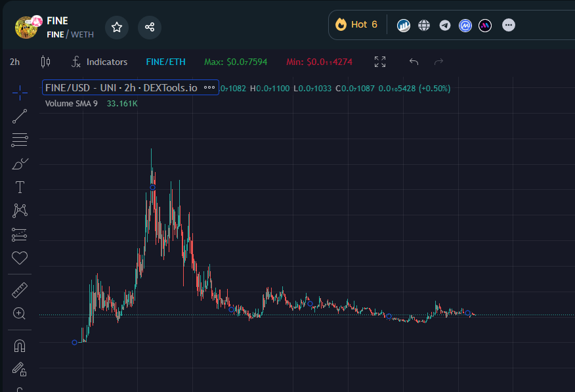Select the FINE/USD - UNI chart title legend
The image size is (575, 392).
121,87
